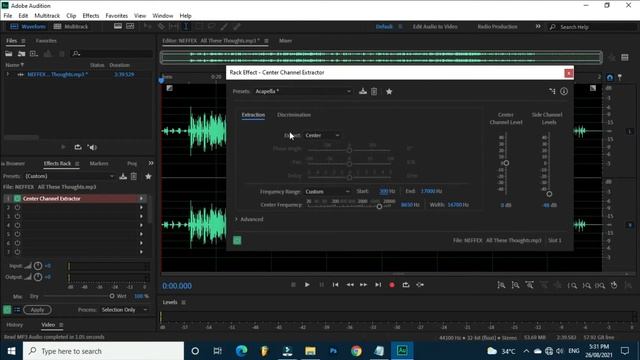Viewport: 640px width, 360px height.
Task: Click the info icon in rack effect dialog
Action: click(564, 91)
